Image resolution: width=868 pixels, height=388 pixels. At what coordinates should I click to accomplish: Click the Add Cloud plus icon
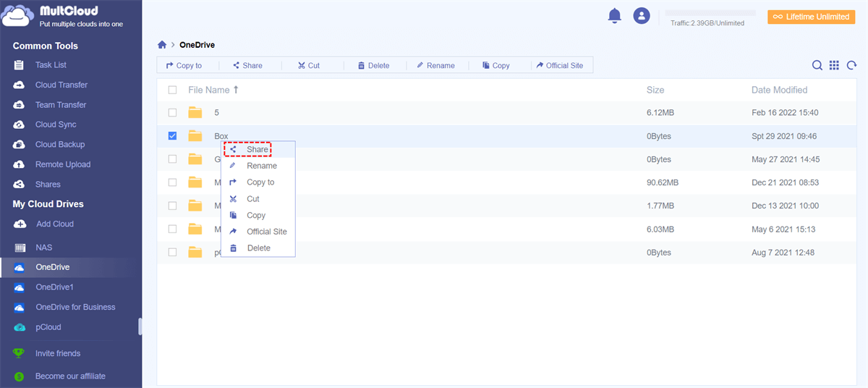click(x=20, y=224)
